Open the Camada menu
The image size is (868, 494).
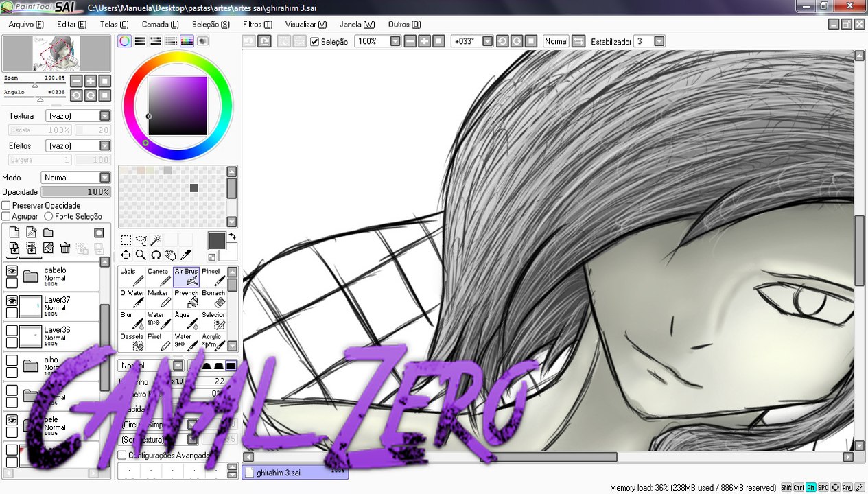click(x=160, y=25)
